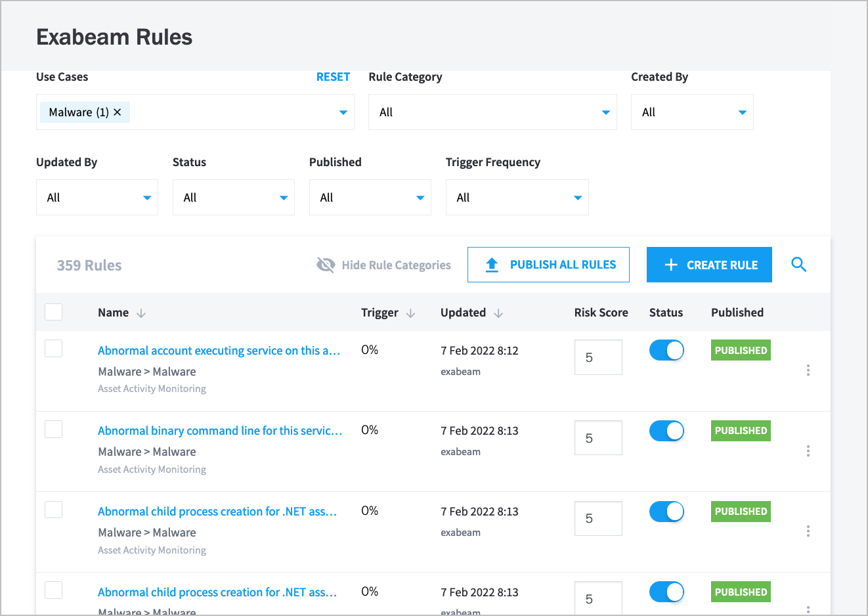
Task: Click the CREATE RULE button
Action: tap(709, 265)
